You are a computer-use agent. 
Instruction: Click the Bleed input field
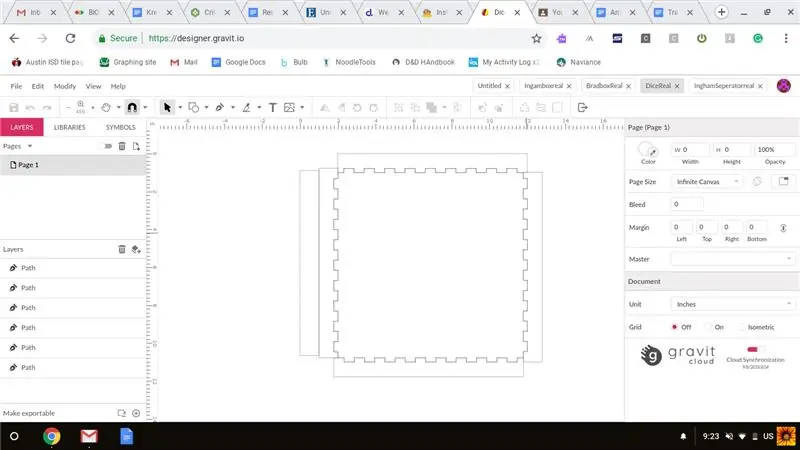tap(687, 205)
